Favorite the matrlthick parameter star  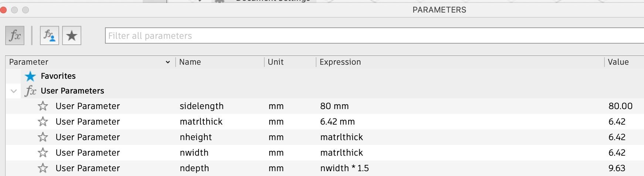click(x=43, y=122)
